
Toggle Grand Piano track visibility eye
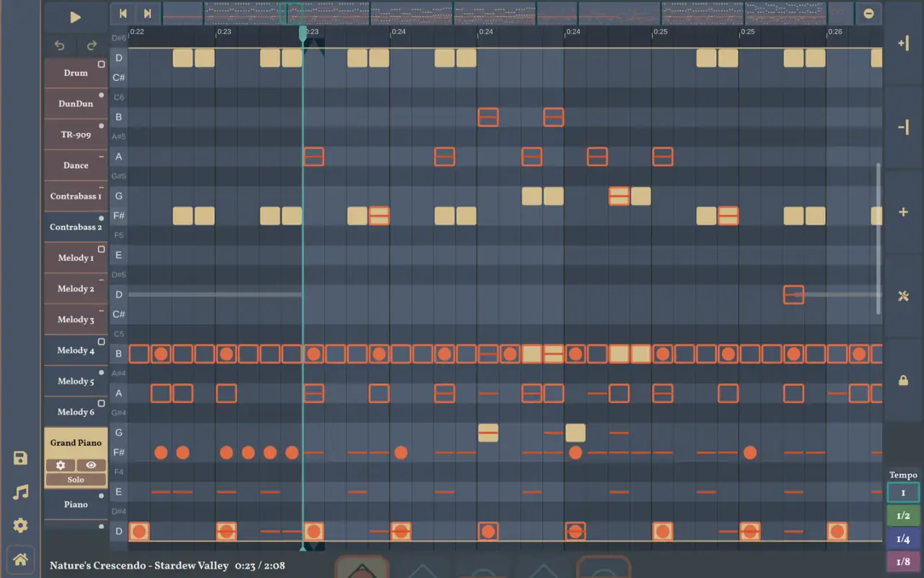click(x=91, y=465)
